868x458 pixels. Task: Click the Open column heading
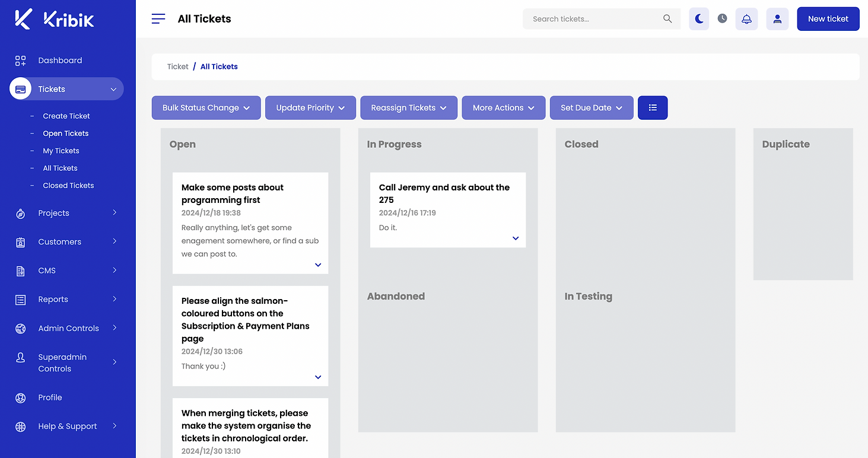coord(183,144)
